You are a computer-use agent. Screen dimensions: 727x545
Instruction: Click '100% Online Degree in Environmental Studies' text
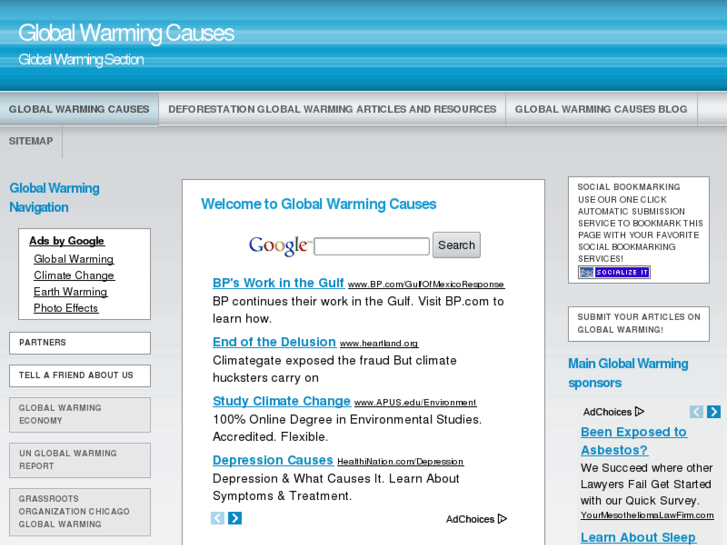coord(347,428)
